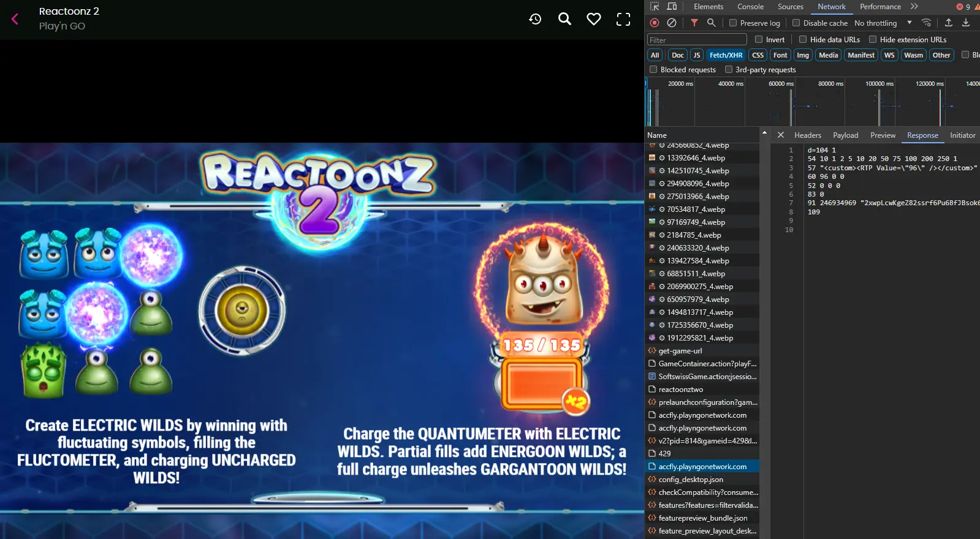
Task: Filter requests by JS type
Action: point(696,55)
